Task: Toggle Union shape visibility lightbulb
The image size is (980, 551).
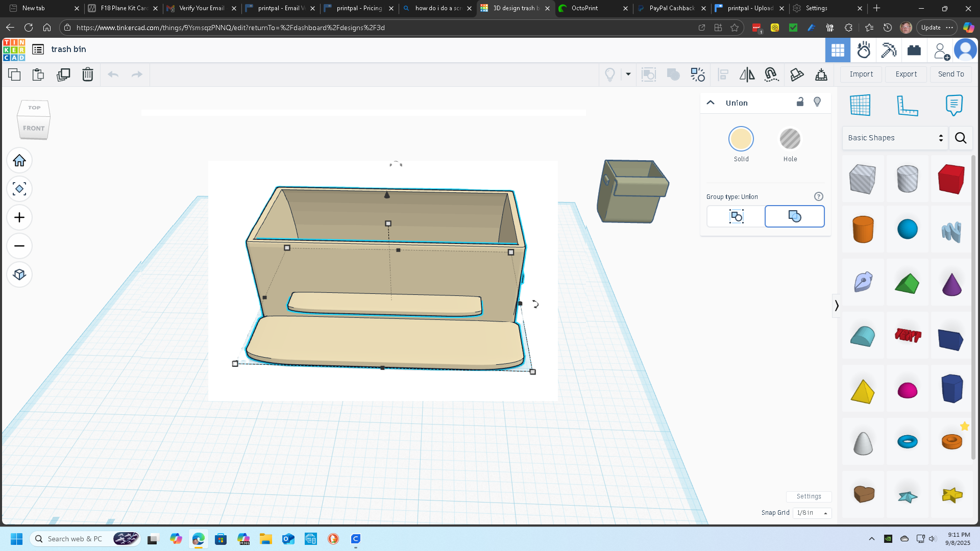Action: coord(817,102)
